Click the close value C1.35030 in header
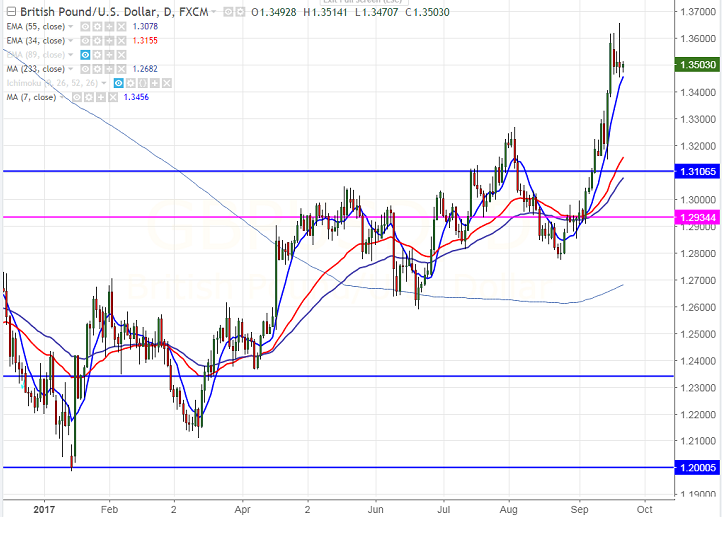Viewport: 725px width, 543px height. (427, 12)
